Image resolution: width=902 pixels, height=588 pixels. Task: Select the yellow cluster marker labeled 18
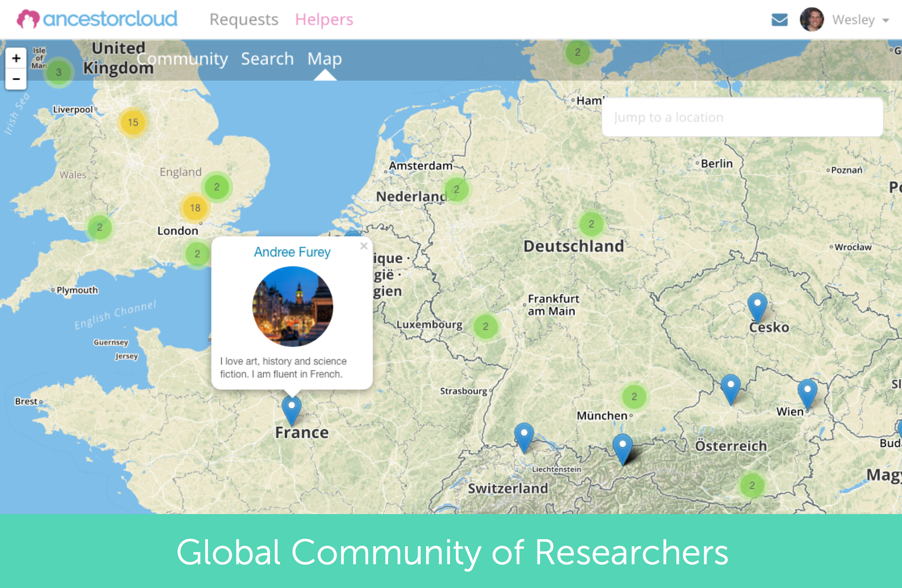coord(195,208)
